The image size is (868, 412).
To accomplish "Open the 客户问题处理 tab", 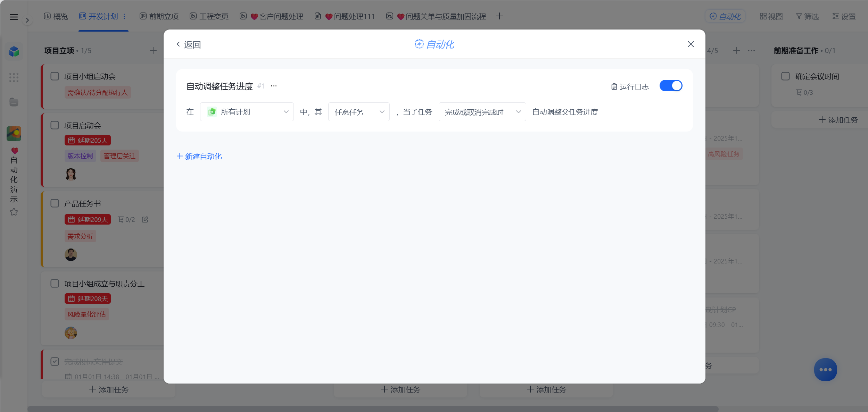I will point(271,16).
